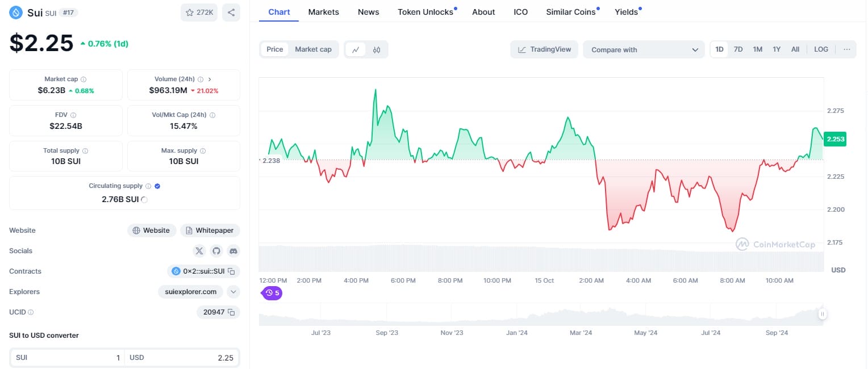Switch to the Markets tab
This screenshot has width=868, height=369.
323,12
